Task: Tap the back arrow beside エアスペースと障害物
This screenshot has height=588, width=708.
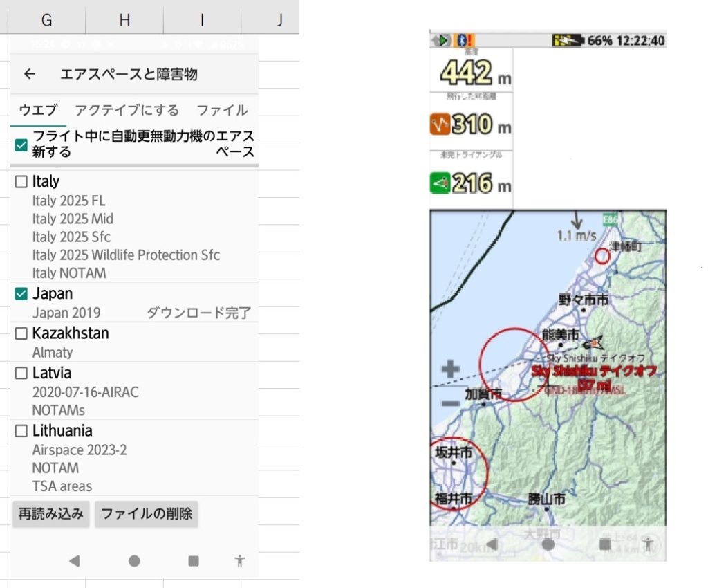Action: [x=29, y=74]
